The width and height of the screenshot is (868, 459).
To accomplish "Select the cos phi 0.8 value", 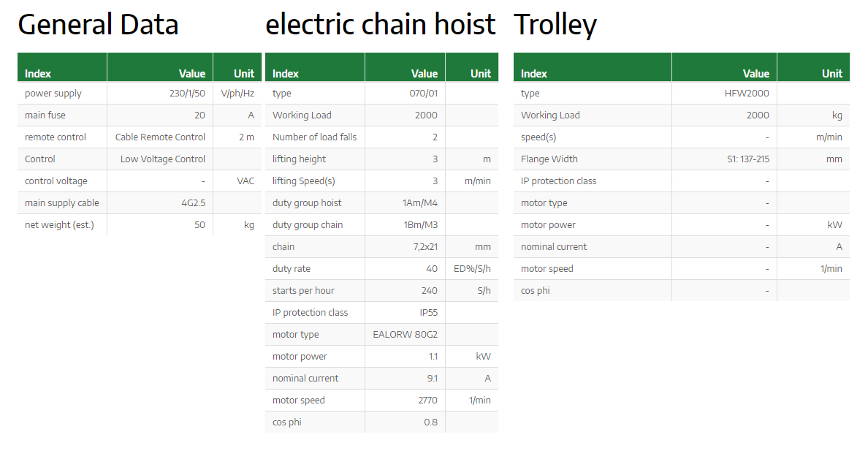I will coord(430,422).
